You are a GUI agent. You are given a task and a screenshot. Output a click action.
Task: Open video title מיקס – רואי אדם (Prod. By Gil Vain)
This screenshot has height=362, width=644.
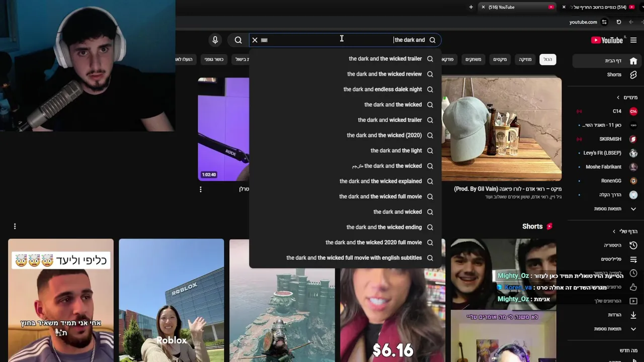(x=508, y=189)
